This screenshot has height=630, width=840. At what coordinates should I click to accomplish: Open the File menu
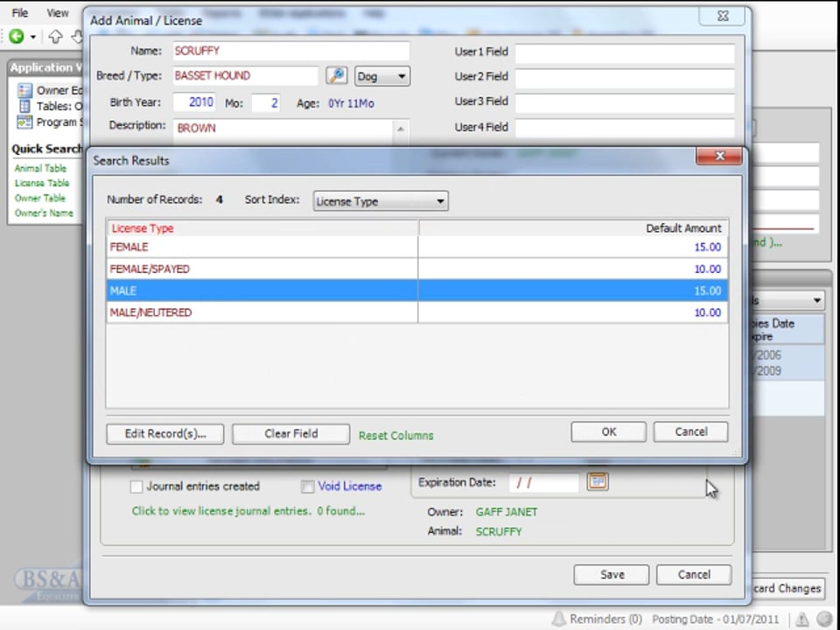coord(20,13)
